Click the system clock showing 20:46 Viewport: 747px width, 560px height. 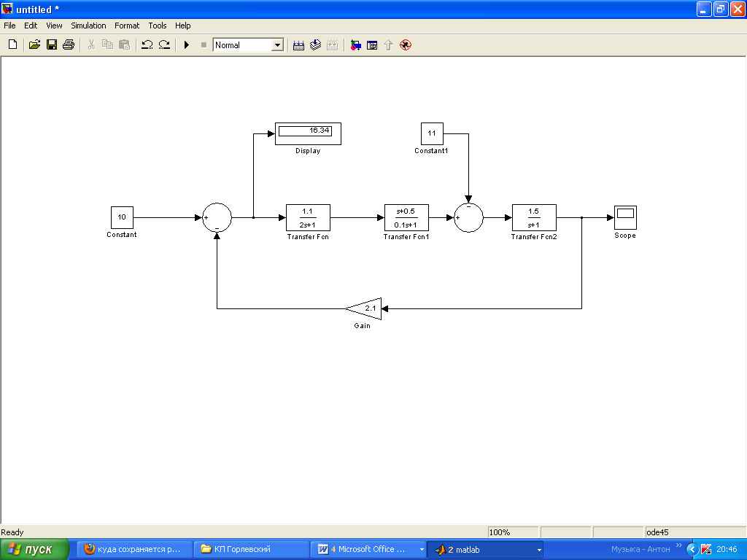pyautogui.click(x=727, y=550)
